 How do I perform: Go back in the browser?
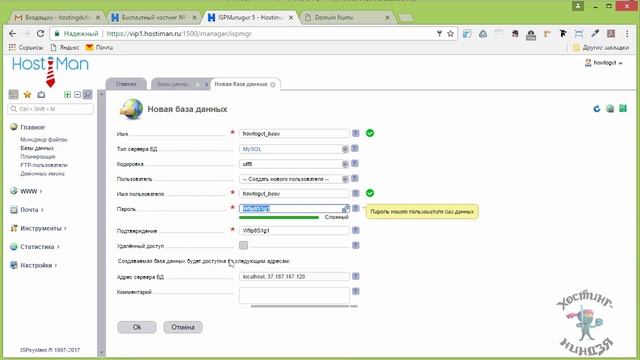click(13, 33)
